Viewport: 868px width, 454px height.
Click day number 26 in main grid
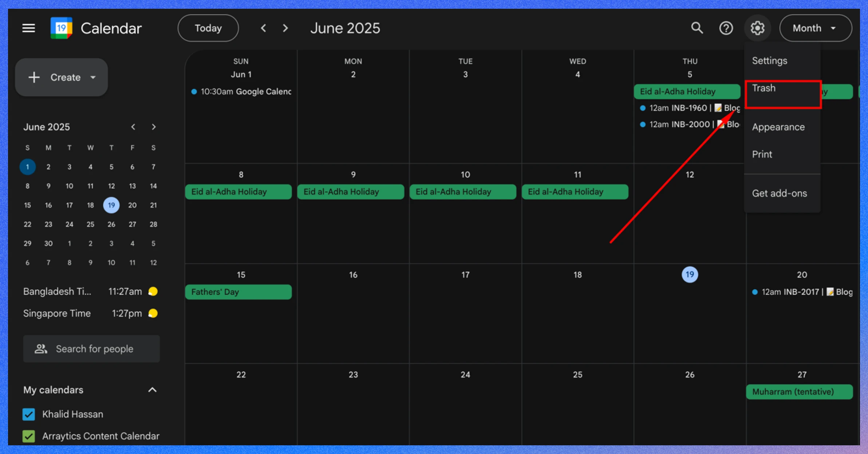click(690, 375)
